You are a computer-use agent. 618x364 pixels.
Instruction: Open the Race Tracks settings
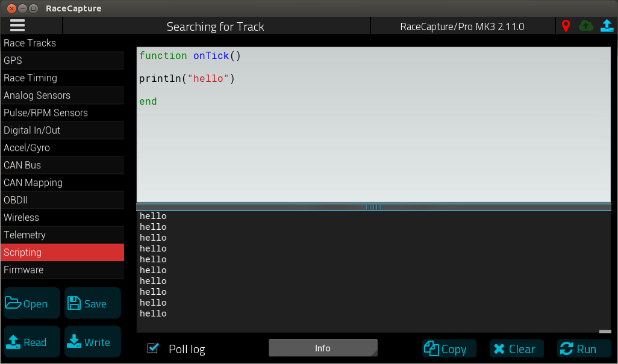click(x=62, y=43)
